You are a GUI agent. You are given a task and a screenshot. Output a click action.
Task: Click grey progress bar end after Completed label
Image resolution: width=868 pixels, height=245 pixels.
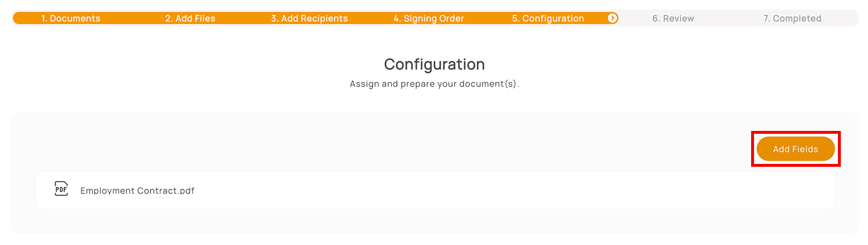pyautogui.click(x=842, y=19)
